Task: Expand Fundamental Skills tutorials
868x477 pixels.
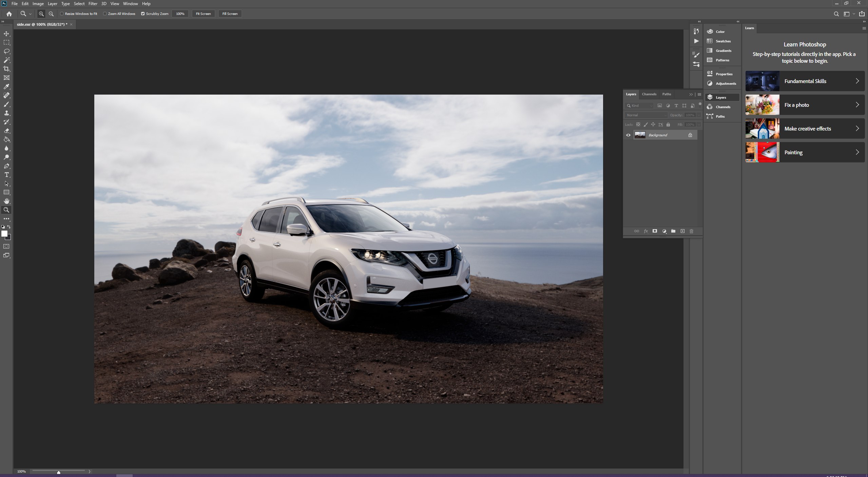Action: [805, 81]
